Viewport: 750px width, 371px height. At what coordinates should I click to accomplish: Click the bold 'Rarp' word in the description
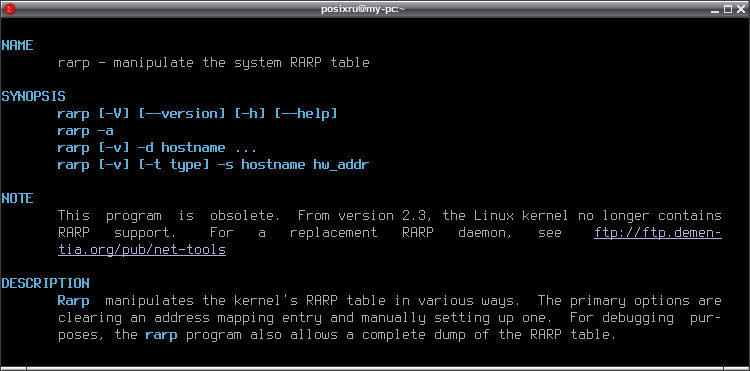pos(74,301)
